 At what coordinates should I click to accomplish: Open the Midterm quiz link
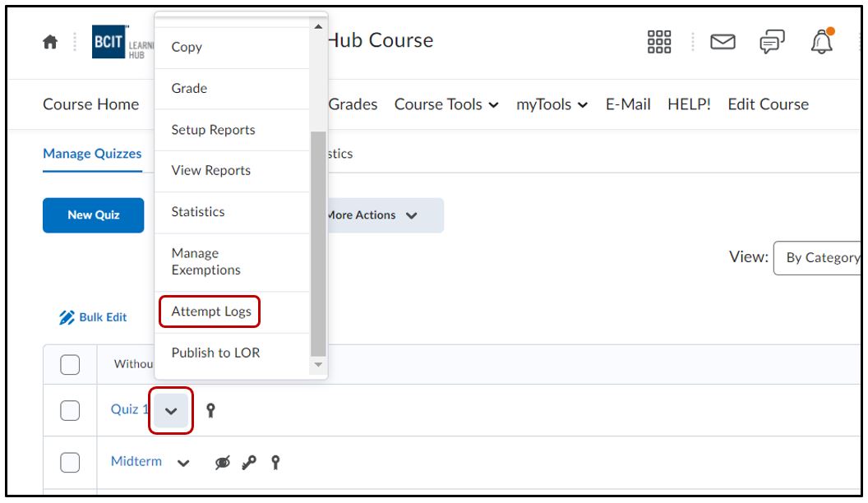(136, 461)
